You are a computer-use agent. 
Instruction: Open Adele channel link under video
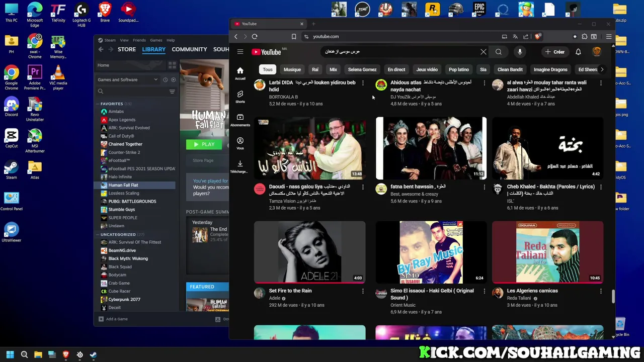coord(275,298)
